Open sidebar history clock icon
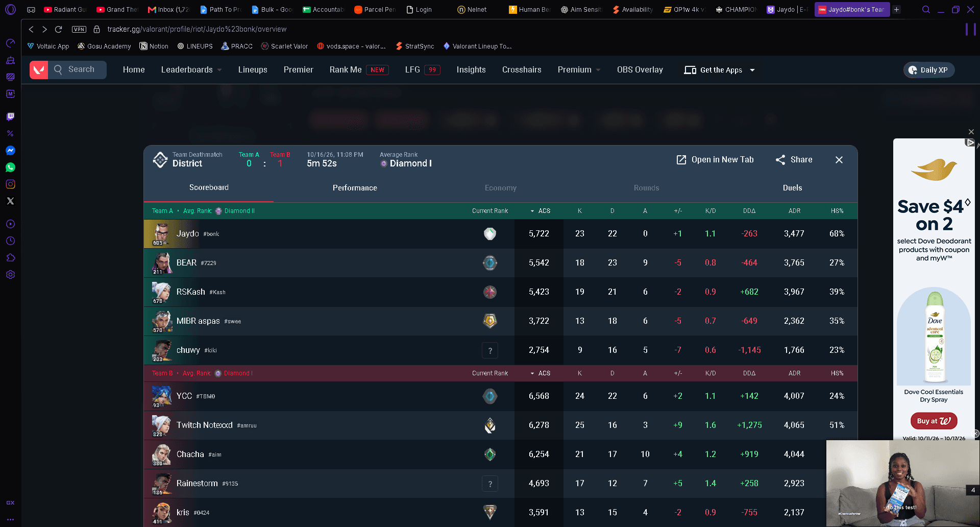This screenshot has height=527, width=980. 10,241
